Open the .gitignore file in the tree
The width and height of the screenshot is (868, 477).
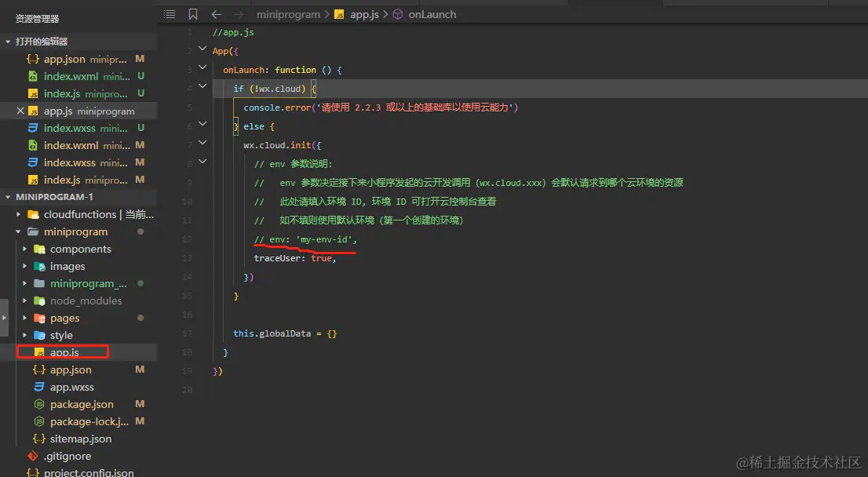[x=67, y=456]
